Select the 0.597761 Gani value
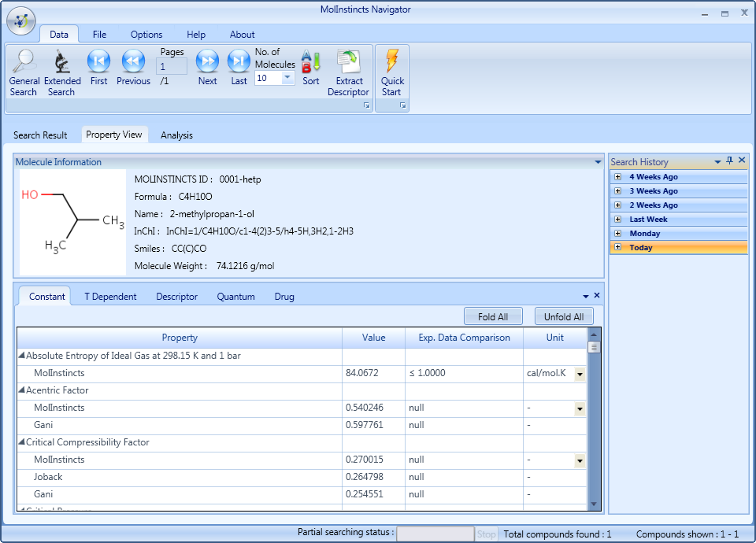The height and width of the screenshot is (543, 756). click(x=365, y=425)
